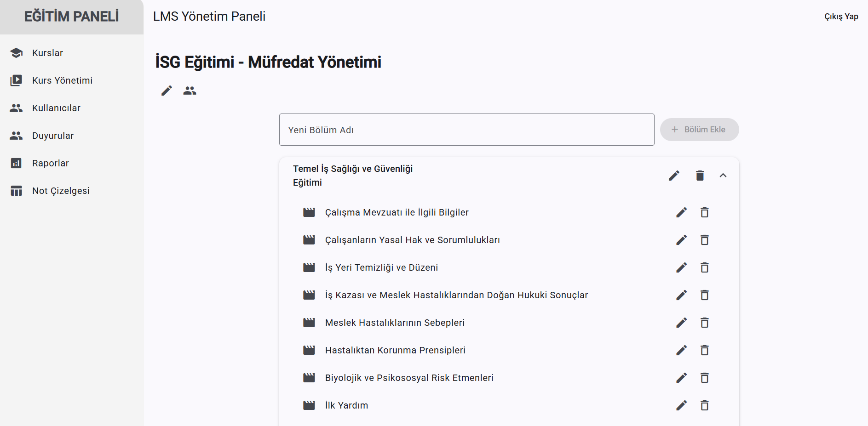Select Raporlar from the sidebar
Image resolution: width=868 pixels, height=426 pixels.
[51, 163]
